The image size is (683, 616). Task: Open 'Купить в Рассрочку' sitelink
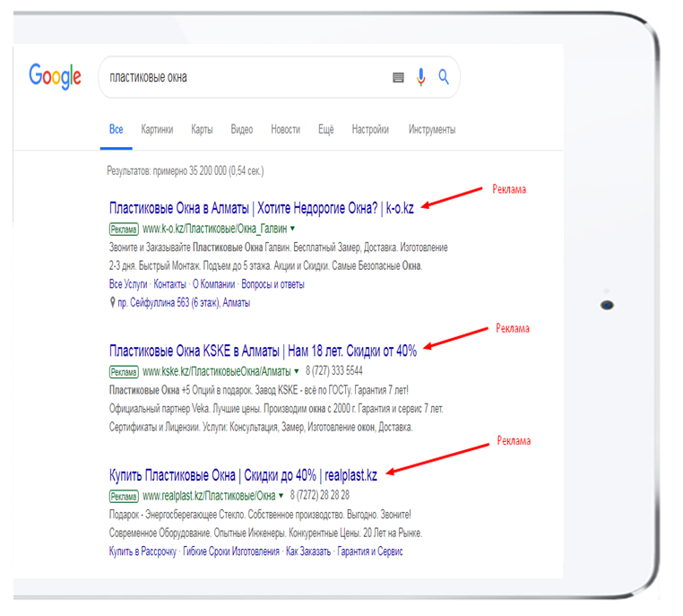[143, 551]
